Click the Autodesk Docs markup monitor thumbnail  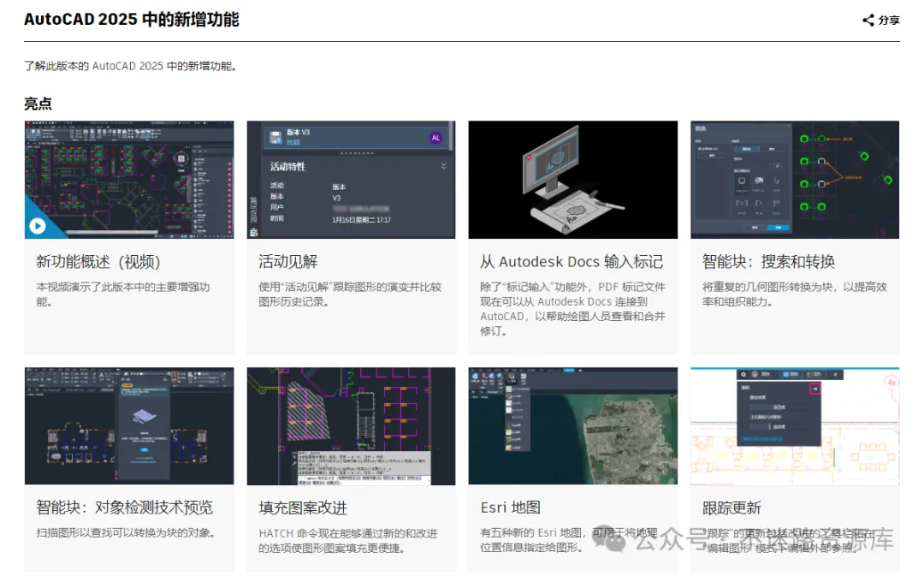572,180
